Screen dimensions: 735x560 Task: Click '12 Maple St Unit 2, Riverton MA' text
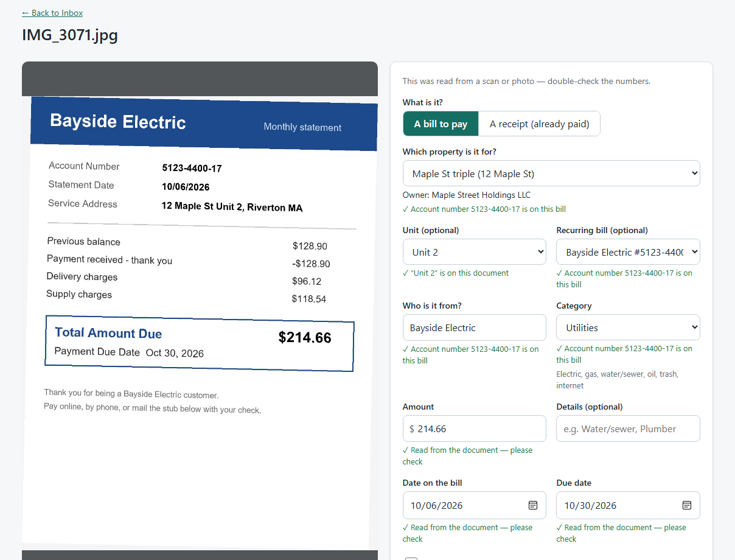[x=232, y=207]
